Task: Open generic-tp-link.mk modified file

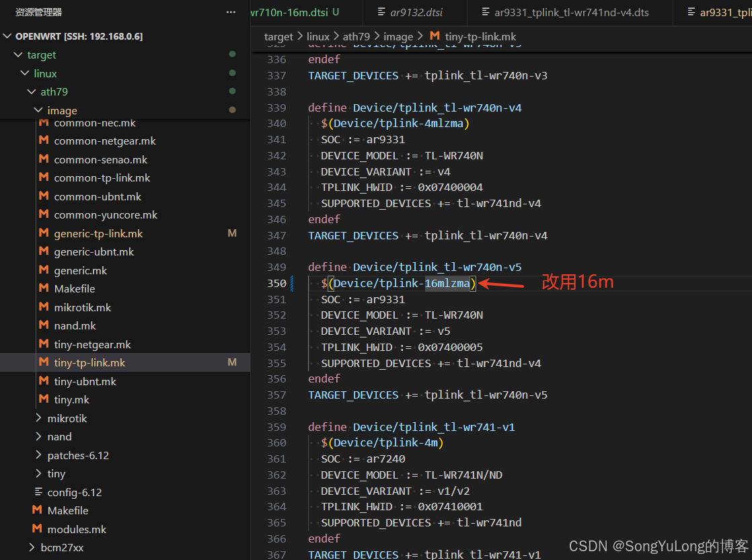Action: point(98,233)
